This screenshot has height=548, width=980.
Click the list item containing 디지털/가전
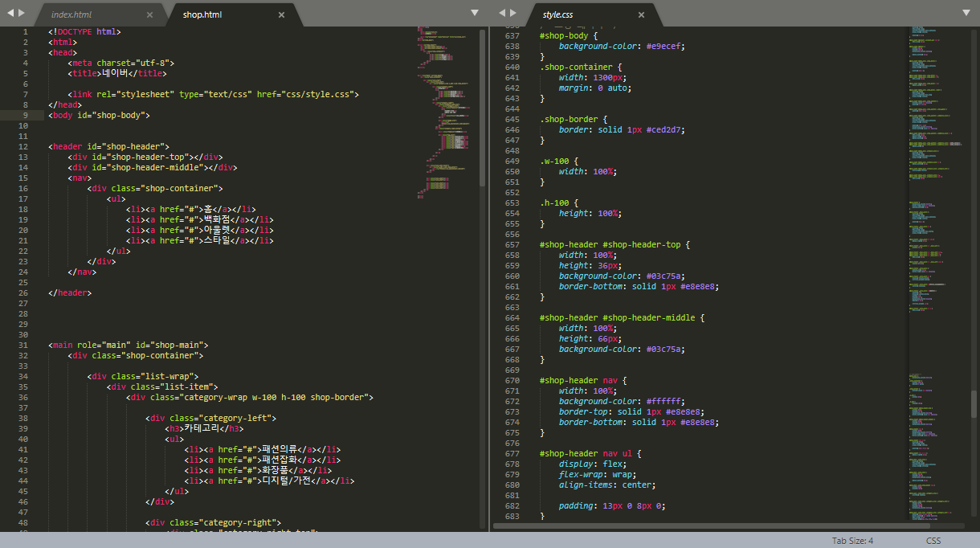[269, 481]
